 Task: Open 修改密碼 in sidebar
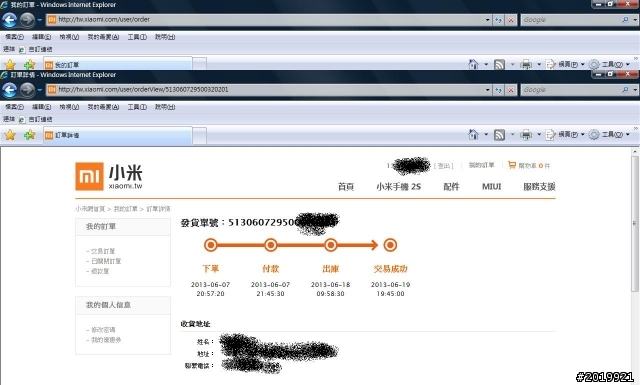pyautogui.click(x=103, y=329)
